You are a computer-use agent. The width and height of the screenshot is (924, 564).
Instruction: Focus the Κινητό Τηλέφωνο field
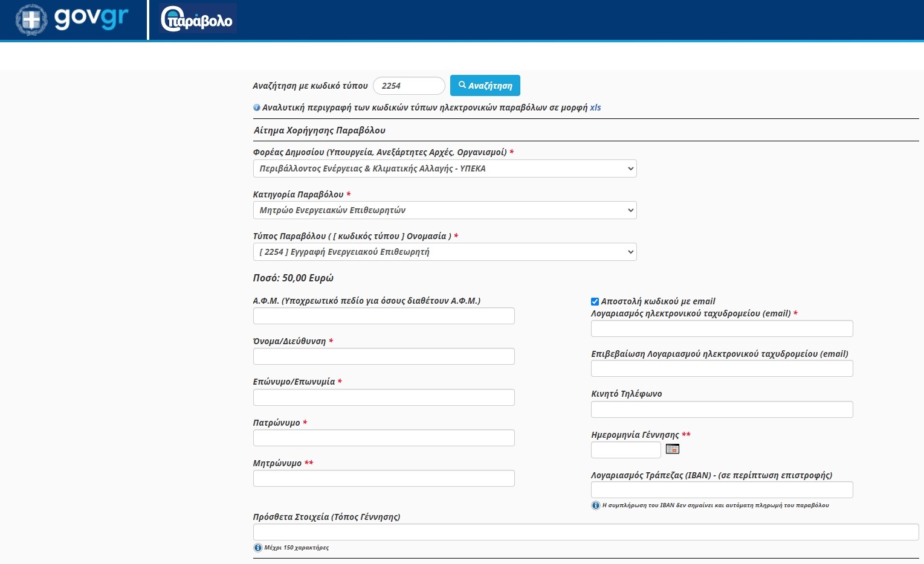(722, 409)
